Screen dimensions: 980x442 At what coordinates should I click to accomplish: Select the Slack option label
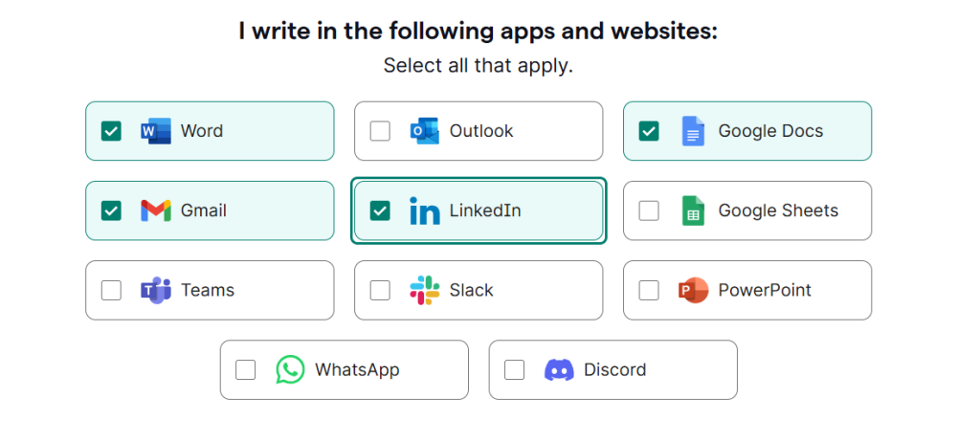(471, 290)
